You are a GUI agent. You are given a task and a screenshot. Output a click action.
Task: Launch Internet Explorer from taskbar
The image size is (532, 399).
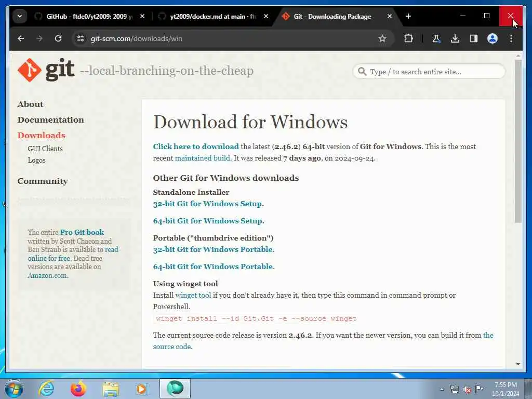46,389
